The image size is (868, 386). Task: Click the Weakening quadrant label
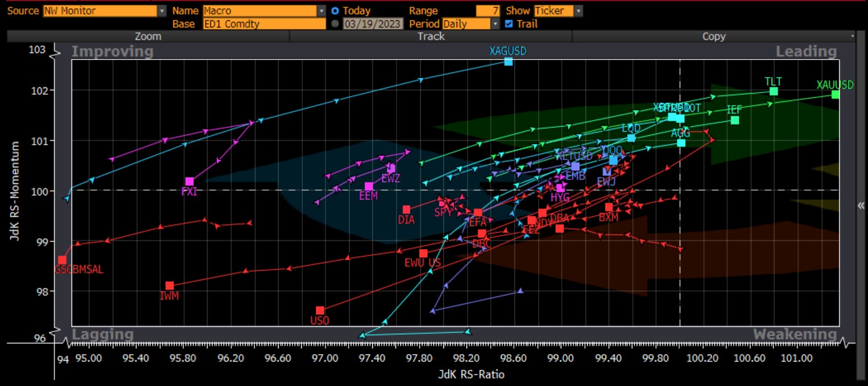795,334
